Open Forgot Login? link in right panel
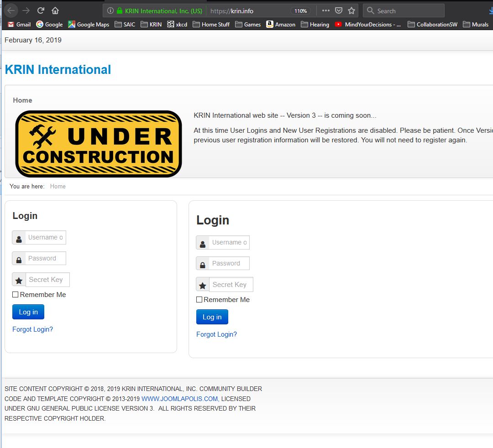The image size is (493, 448). [217, 334]
